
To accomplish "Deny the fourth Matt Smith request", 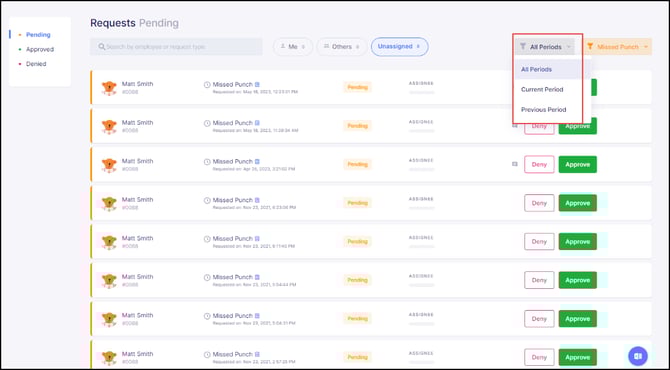I will tap(539, 203).
